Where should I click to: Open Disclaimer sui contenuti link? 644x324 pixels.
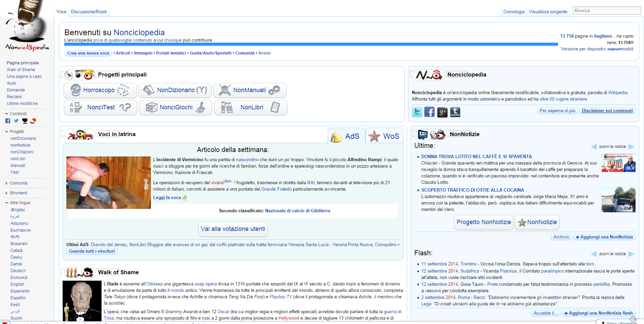coord(607,111)
